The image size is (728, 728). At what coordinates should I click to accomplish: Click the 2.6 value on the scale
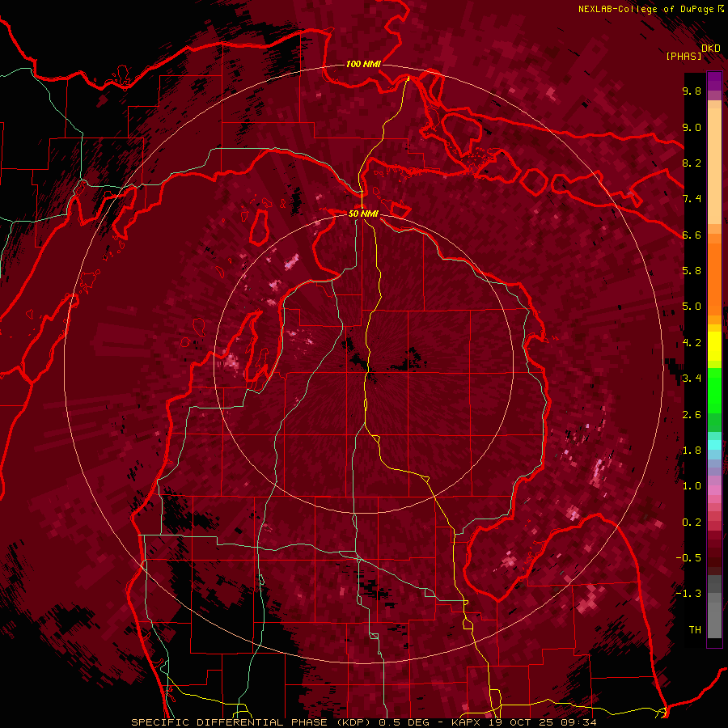click(x=692, y=415)
